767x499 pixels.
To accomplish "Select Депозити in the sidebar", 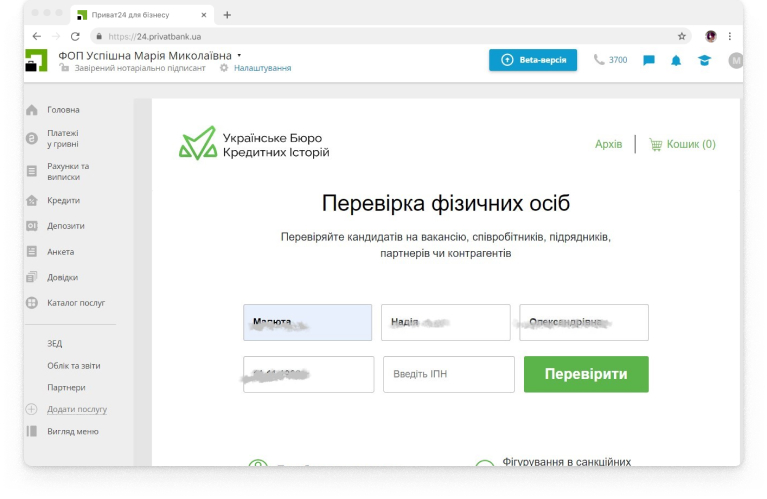I will [66, 226].
